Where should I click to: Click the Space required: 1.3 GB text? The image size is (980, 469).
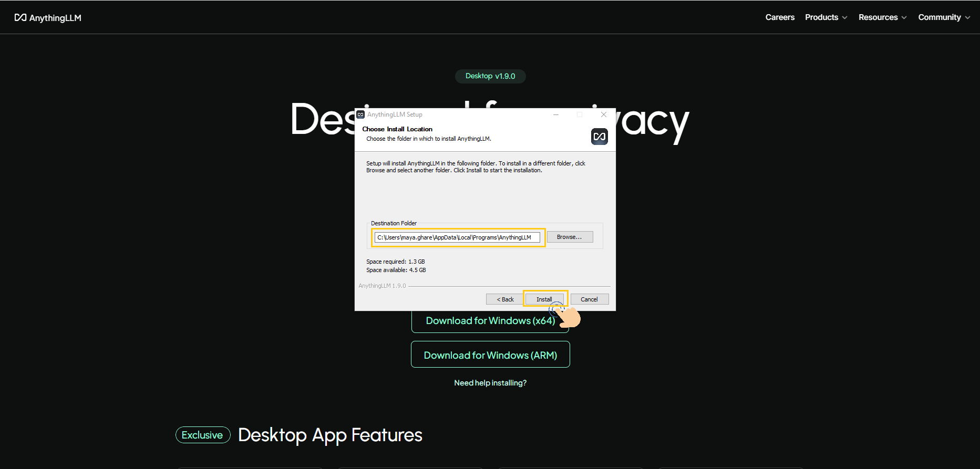click(396, 262)
